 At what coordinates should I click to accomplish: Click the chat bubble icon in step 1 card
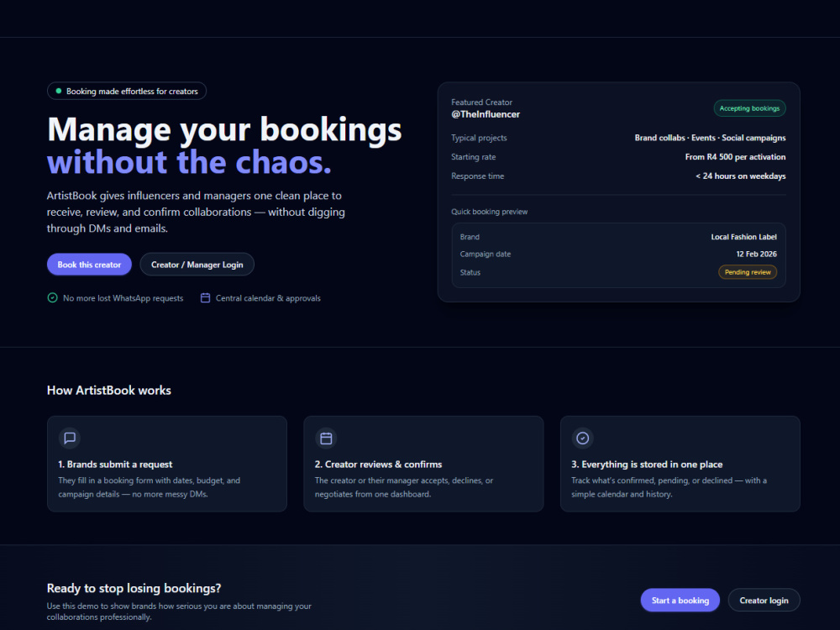pos(70,438)
